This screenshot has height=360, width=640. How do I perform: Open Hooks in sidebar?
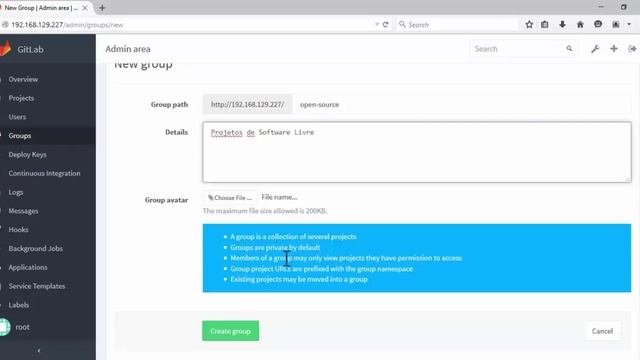[x=18, y=229]
